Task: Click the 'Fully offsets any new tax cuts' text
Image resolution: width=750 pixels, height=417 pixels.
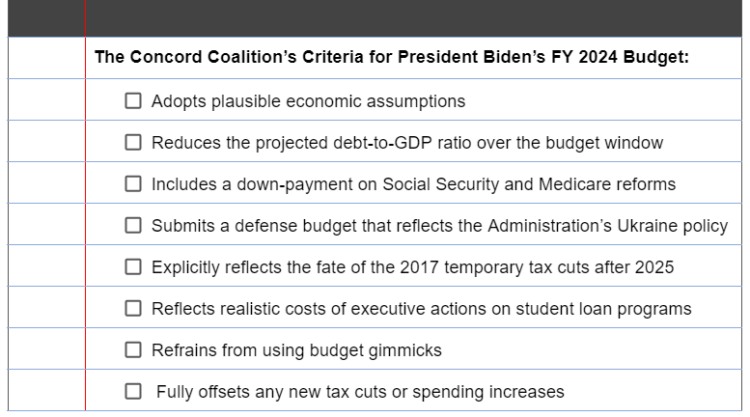Action: (x=360, y=392)
